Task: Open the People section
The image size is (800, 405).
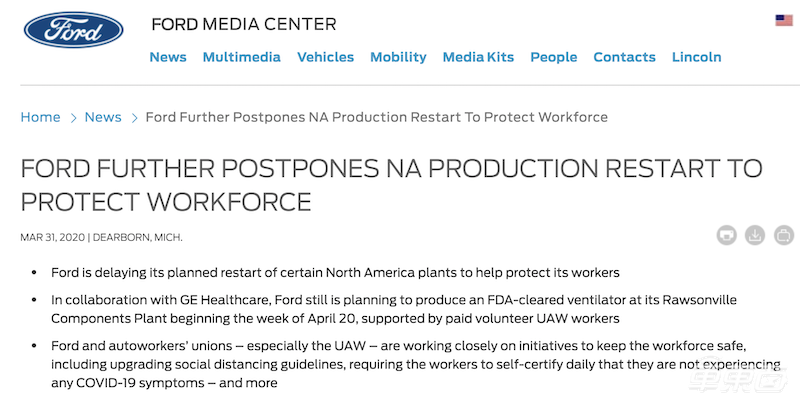Action: click(x=553, y=57)
